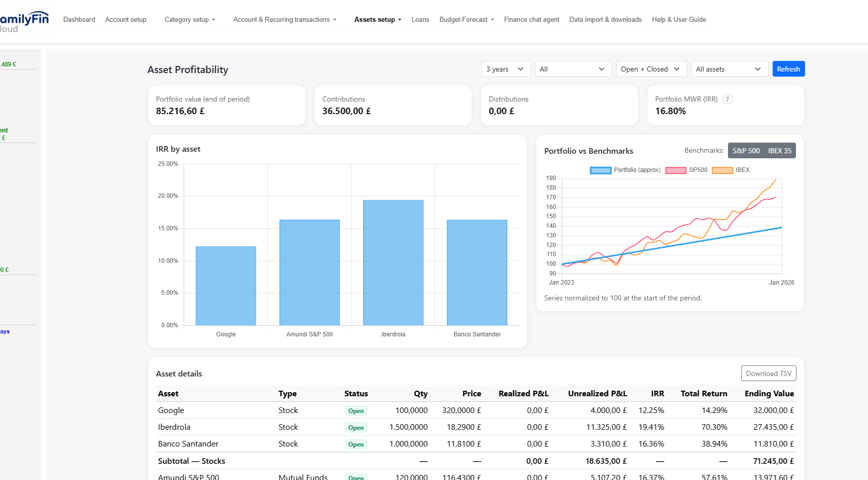Toggle the SP500 legend swatch
The image size is (868, 480).
pyautogui.click(x=676, y=170)
